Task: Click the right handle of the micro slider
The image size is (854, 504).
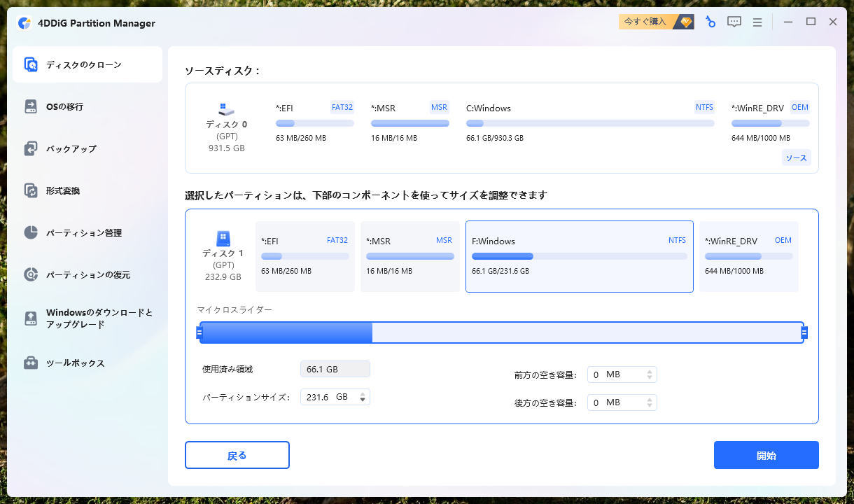Action: click(804, 332)
